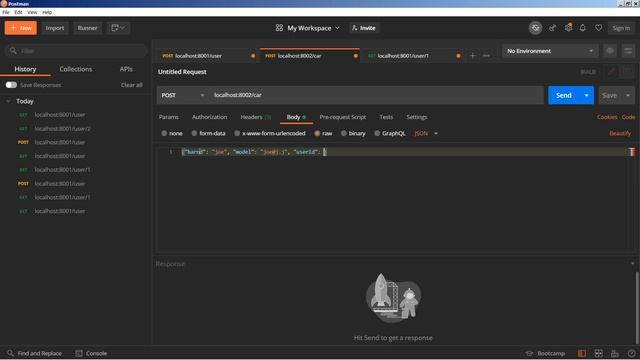Open the Console icon in status bar
Screen dimensions: 640x360
click(x=79, y=353)
